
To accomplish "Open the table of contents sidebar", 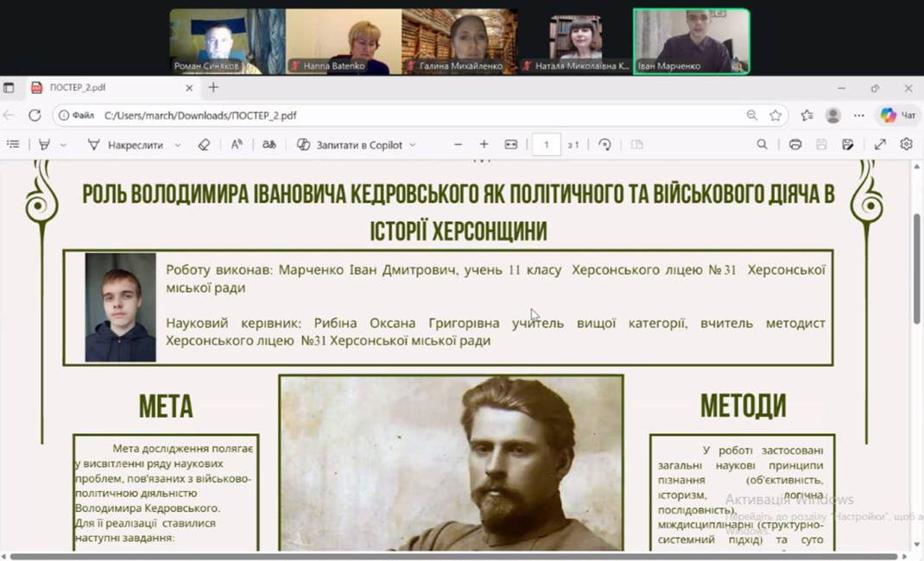I will pos(12,145).
